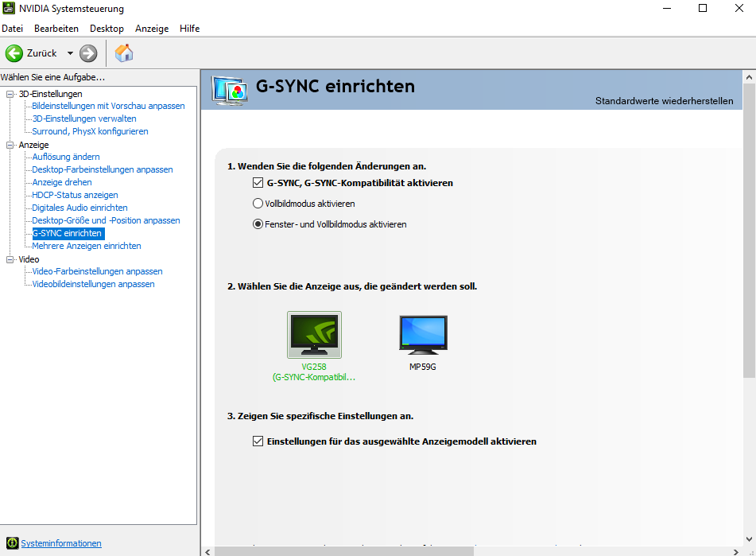Viewport: 756px width, 556px height.
Task: Open the home page via the house icon
Action: pyautogui.click(x=123, y=53)
